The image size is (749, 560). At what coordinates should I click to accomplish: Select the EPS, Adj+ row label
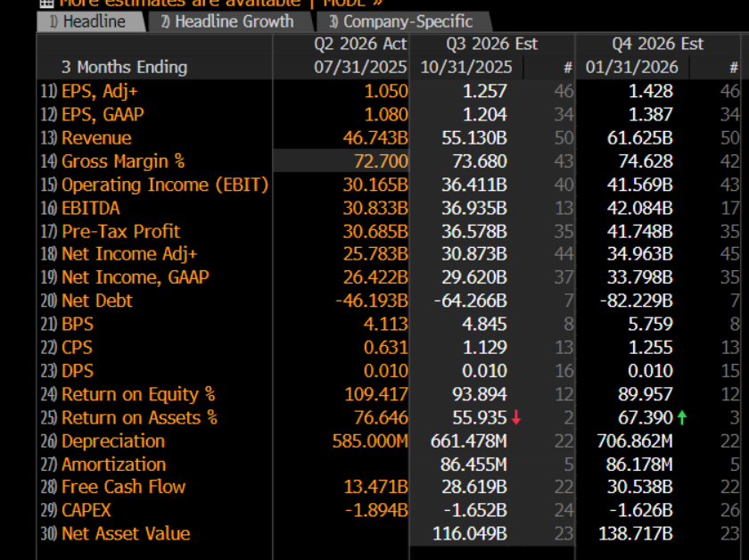pos(100,91)
